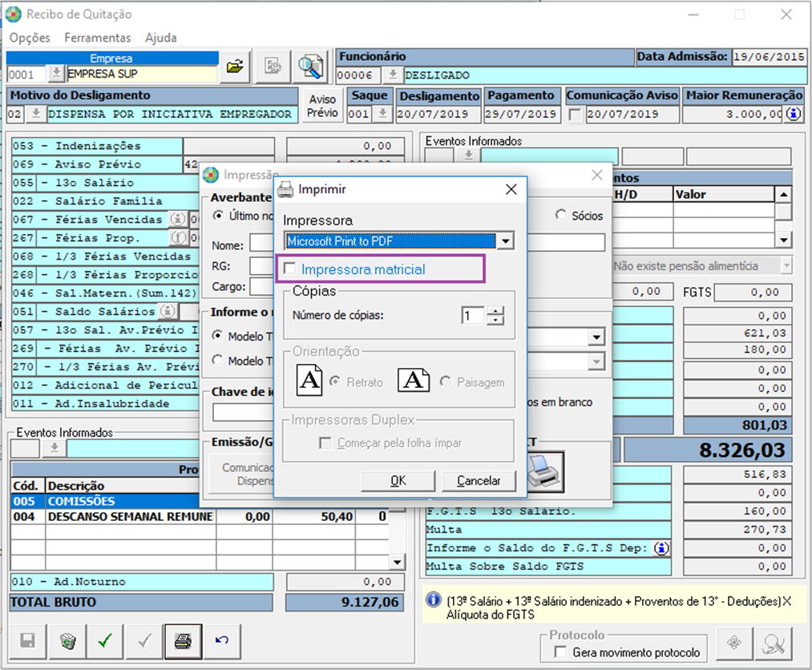
Task: Open the Ajuda menu
Action: pyautogui.click(x=160, y=38)
